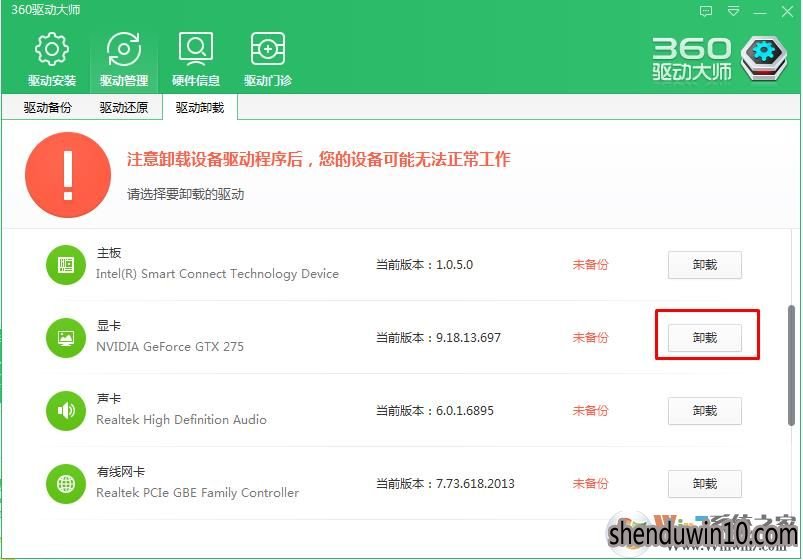This screenshot has height=560, width=803.
Task: Click the 未备份 status in the 显卡 row
Action: pyautogui.click(x=590, y=338)
